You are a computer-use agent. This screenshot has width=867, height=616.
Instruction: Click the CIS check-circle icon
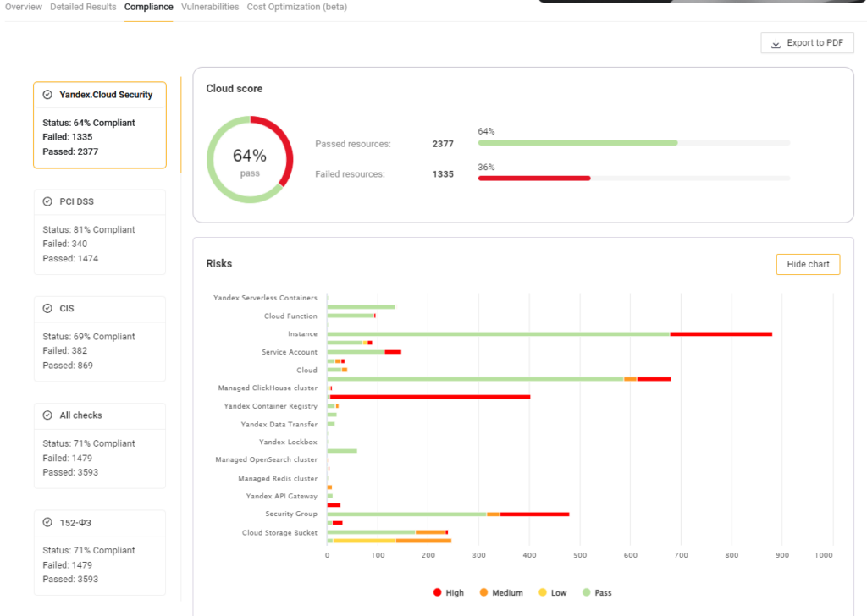pos(47,309)
